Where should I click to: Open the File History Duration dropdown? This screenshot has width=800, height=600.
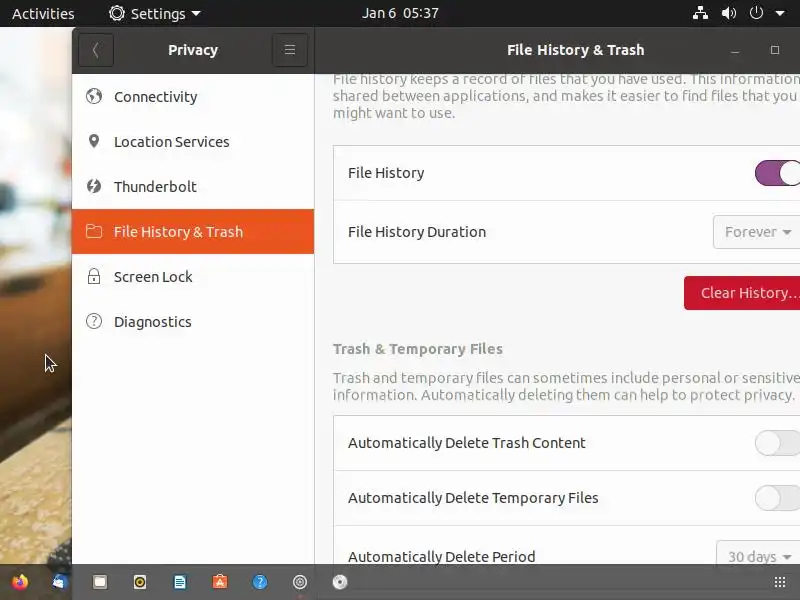click(x=757, y=232)
